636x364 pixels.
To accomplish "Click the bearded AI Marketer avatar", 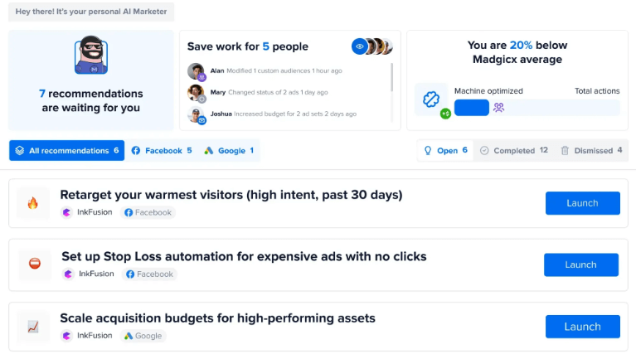I will pyautogui.click(x=91, y=55).
